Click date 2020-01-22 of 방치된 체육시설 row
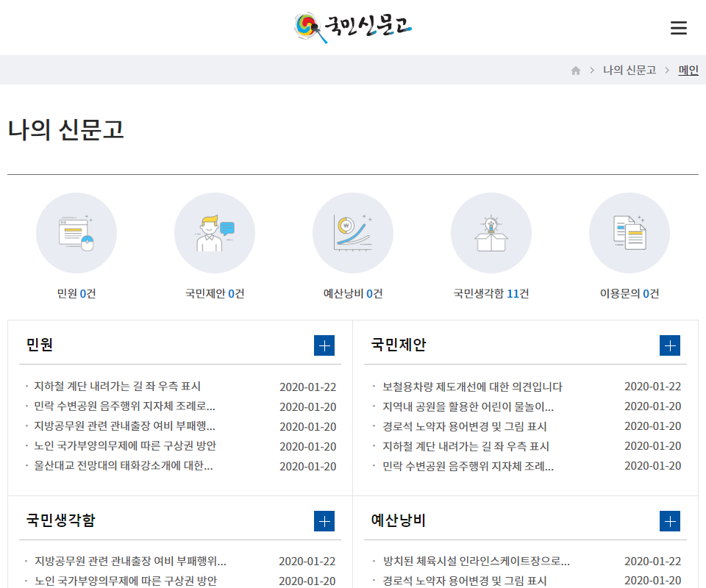Viewport: 706px width, 588px height. [653, 562]
